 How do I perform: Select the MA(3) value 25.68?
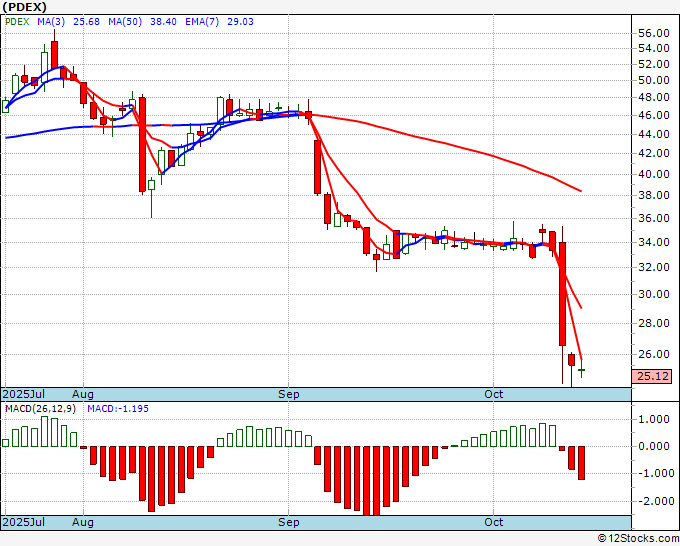point(86,22)
